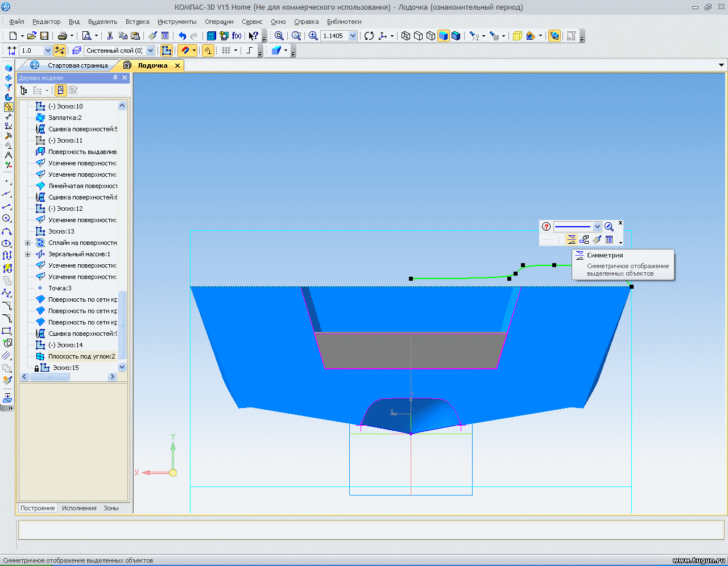728x566 pixels.
Task: Open the Системный слой (0) layer dropdown
Action: [151, 51]
